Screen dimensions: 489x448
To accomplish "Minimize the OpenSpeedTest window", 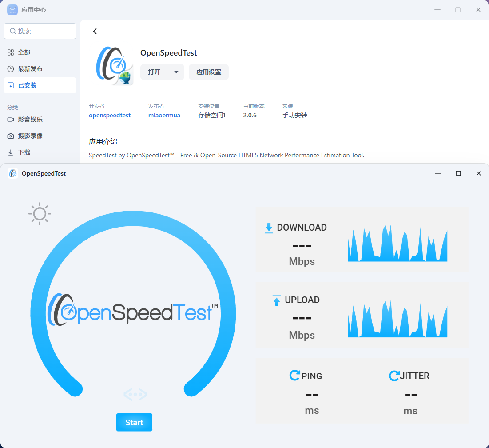I will (438, 173).
